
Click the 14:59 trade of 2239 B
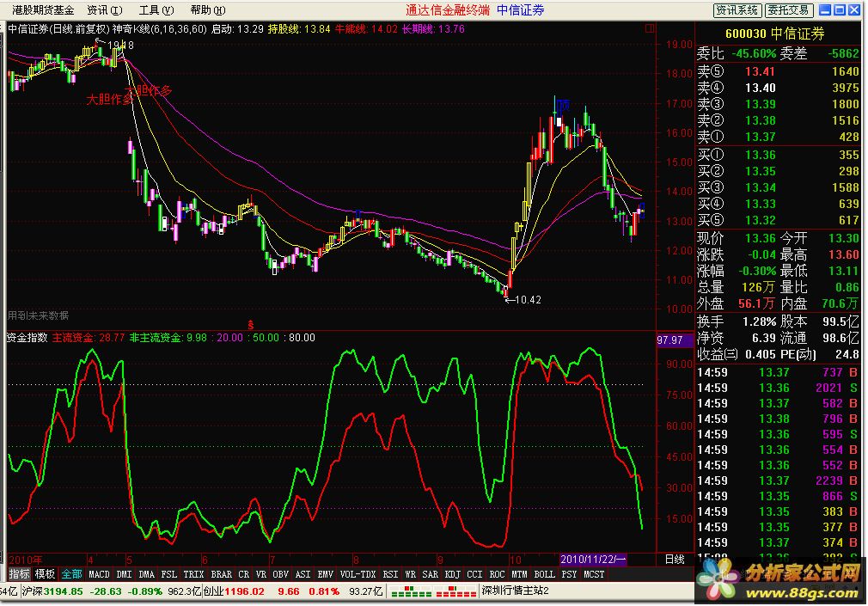(778, 481)
